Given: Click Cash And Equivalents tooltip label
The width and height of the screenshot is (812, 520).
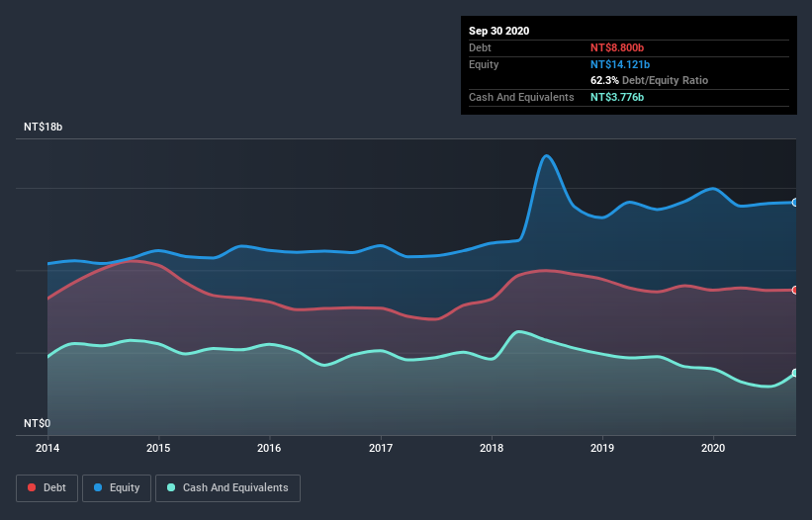Looking at the screenshot, I should coord(521,97).
